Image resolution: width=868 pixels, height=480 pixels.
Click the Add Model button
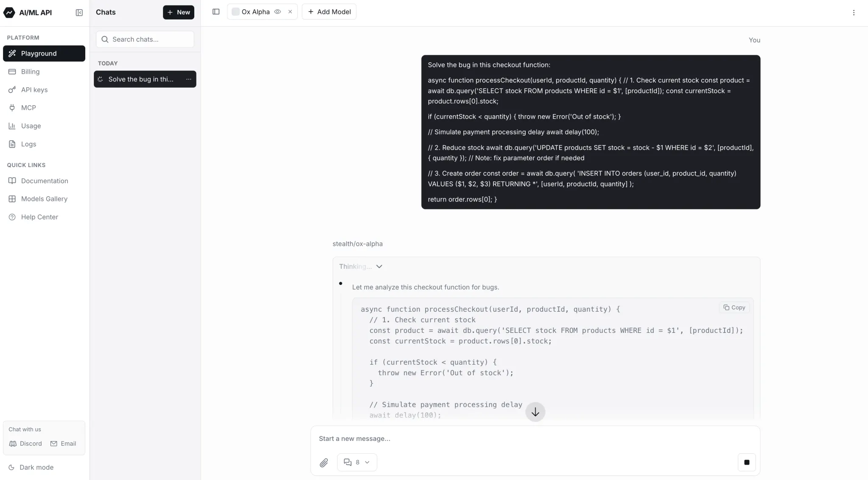pos(329,12)
